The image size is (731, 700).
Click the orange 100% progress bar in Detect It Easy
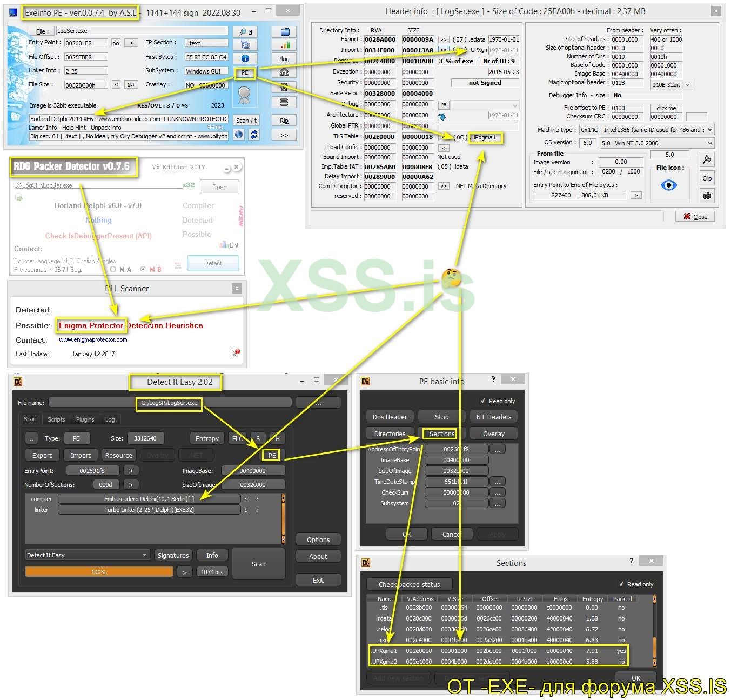(99, 571)
